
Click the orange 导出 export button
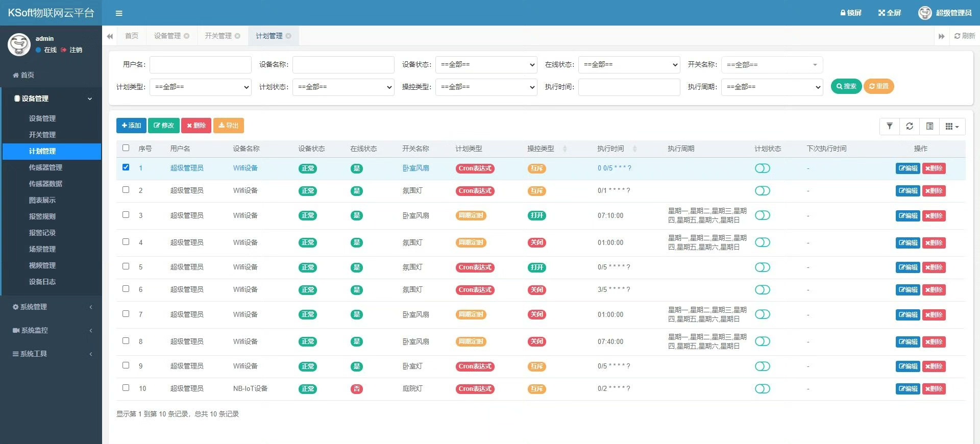(229, 126)
